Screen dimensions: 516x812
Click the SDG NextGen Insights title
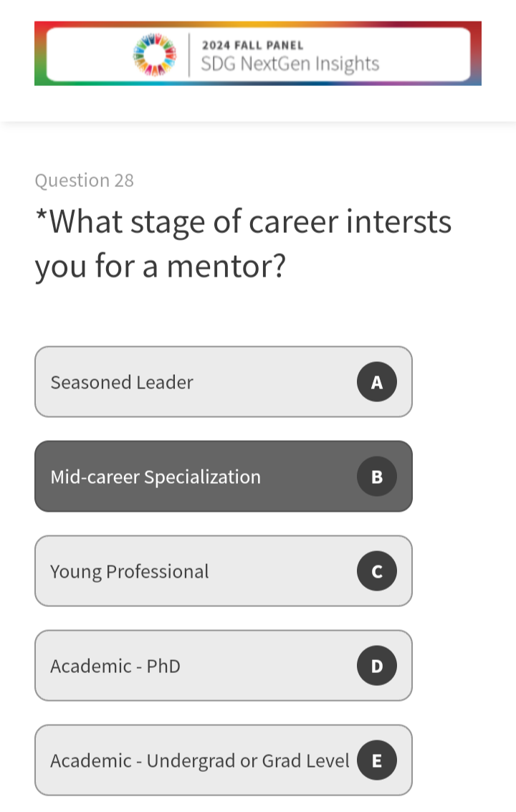pyautogui.click(x=290, y=64)
